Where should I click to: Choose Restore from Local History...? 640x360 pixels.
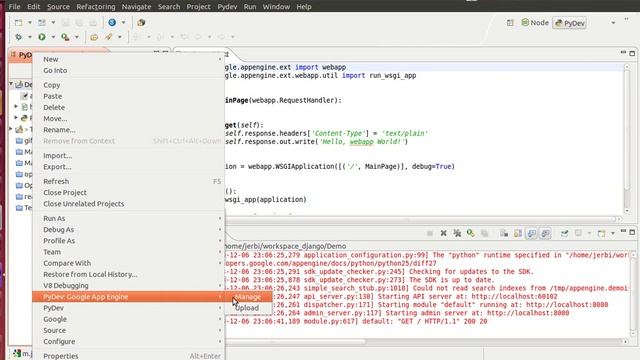128,274
